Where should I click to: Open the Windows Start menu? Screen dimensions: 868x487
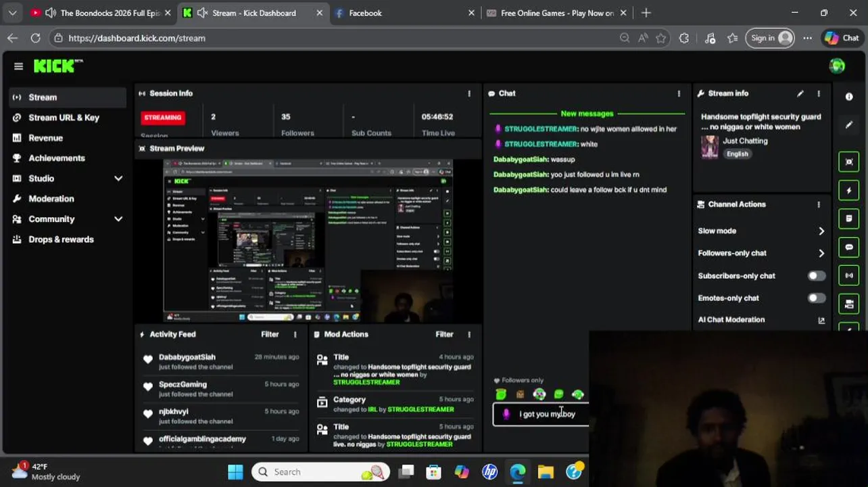(235, 472)
